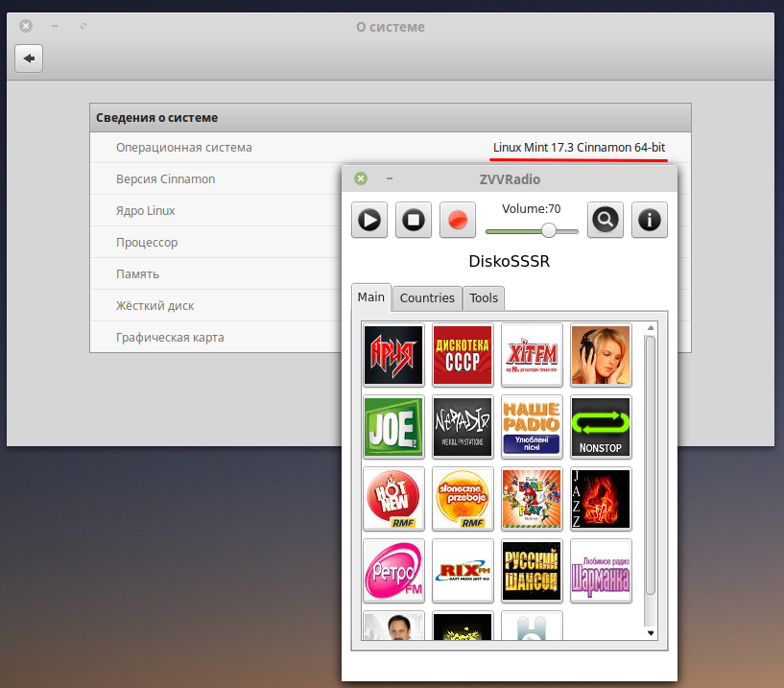Stop the radio stream
The image size is (784, 688).
tap(414, 220)
